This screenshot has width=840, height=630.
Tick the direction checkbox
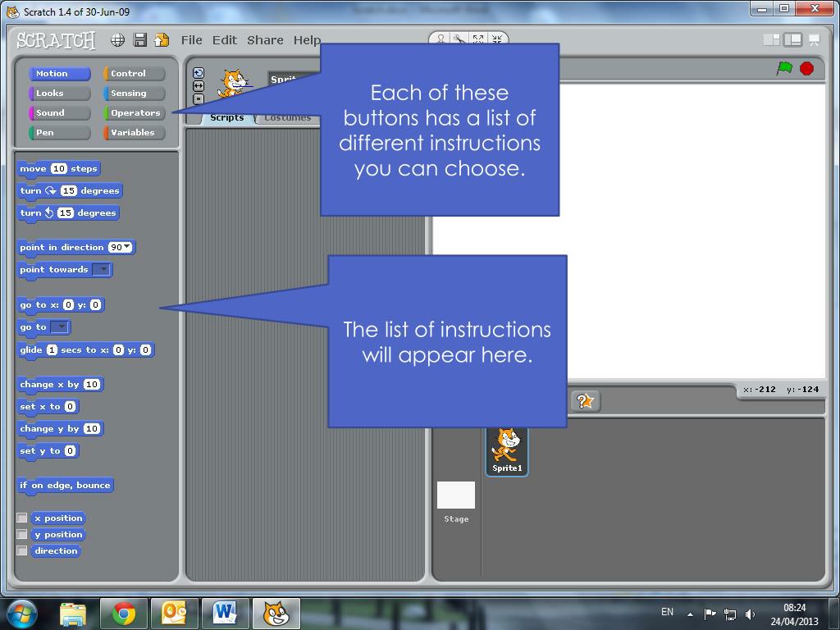click(22, 550)
